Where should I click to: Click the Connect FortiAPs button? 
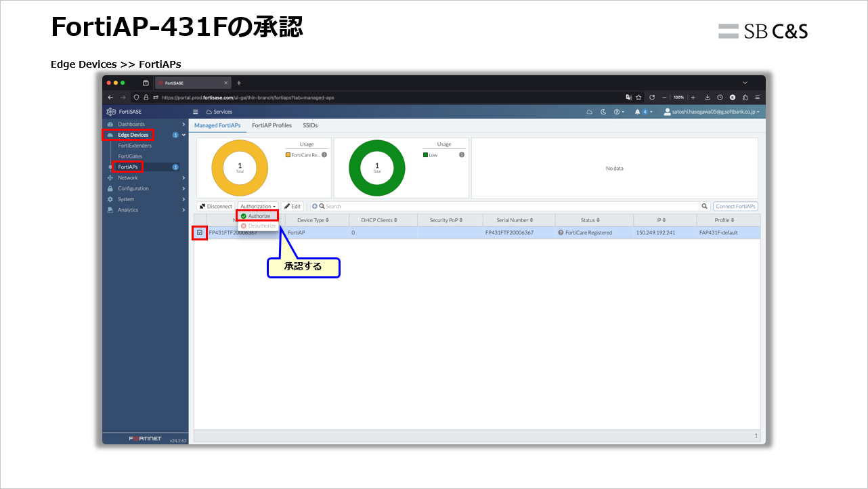(x=735, y=206)
